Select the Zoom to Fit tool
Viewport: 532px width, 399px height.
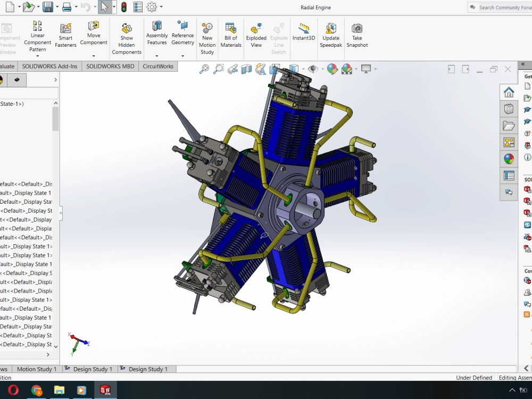coord(204,69)
